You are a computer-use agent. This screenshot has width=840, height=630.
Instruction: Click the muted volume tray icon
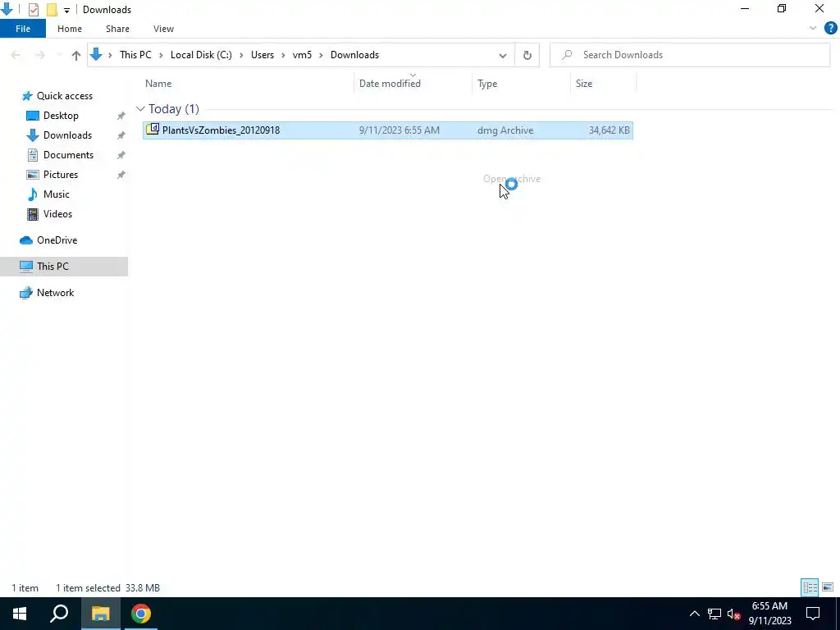(x=734, y=614)
